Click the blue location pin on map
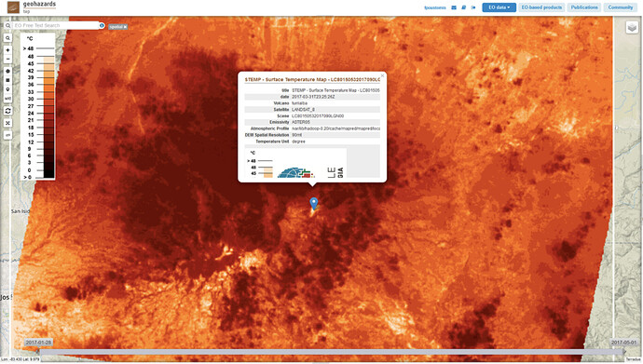 [x=314, y=204]
